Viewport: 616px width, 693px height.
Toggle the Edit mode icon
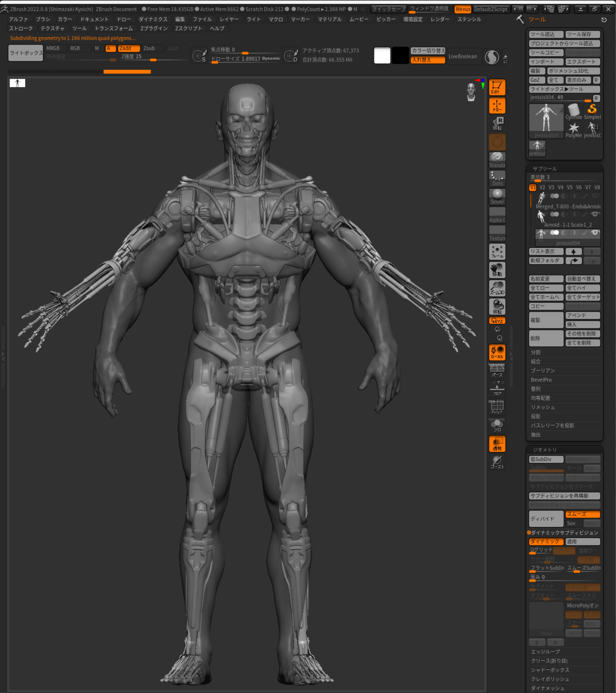click(497, 87)
